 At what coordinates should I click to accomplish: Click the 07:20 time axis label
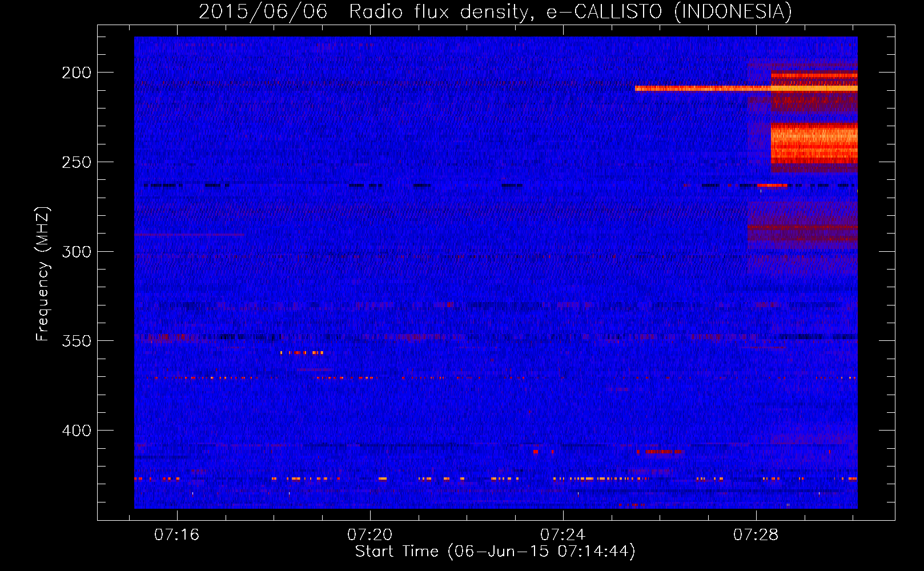[369, 534]
